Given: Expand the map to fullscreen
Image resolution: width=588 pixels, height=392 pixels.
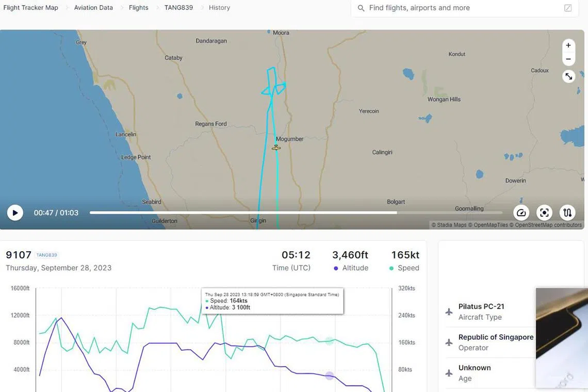Looking at the screenshot, I should tap(568, 76).
